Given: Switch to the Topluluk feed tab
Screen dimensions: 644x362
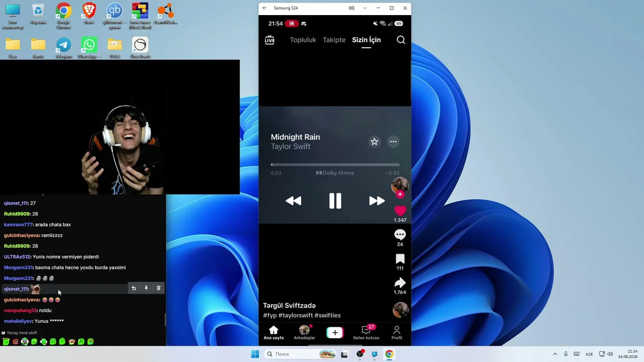Looking at the screenshot, I should tap(303, 40).
